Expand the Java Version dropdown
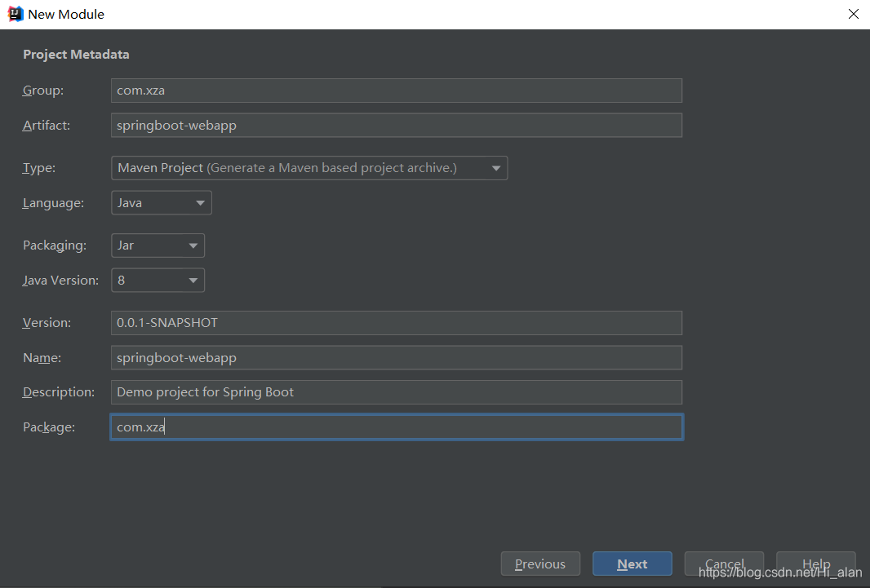 point(158,281)
